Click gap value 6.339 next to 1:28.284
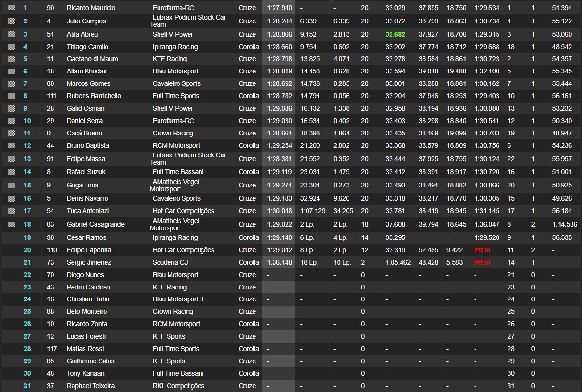Viewport: 582px width, 392px height. (x=309, y=21)
